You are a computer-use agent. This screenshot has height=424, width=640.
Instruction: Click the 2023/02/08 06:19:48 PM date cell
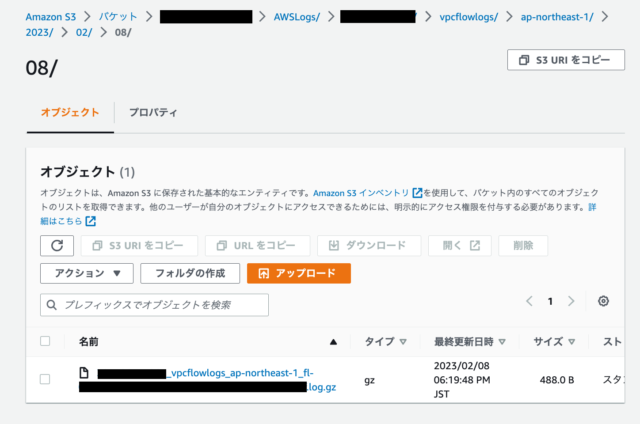(462, 380)
